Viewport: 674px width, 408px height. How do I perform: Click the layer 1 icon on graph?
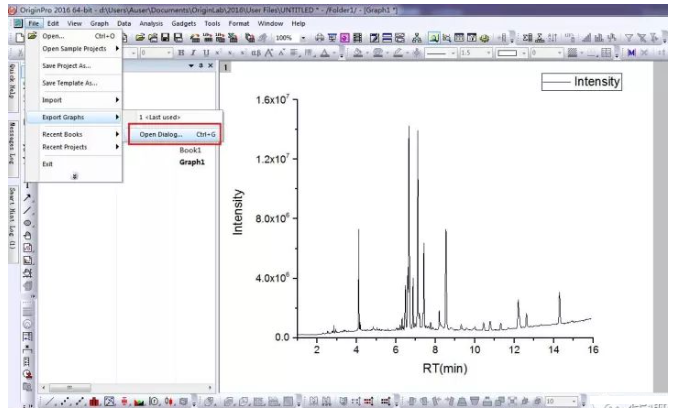click(227, 68)
